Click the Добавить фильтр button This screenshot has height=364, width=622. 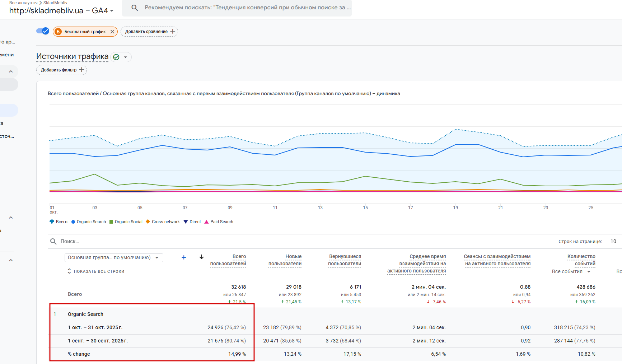click(x=62, y=70)
